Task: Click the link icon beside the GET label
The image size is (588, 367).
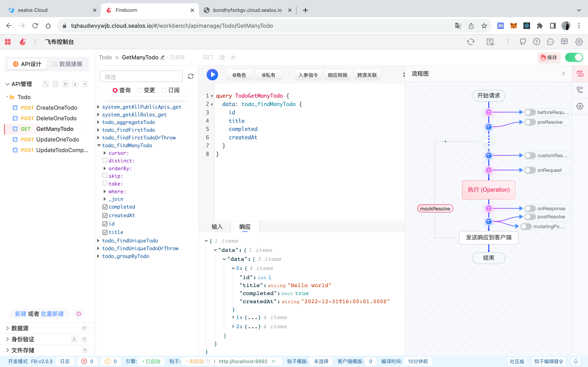Action: point(233,57)
